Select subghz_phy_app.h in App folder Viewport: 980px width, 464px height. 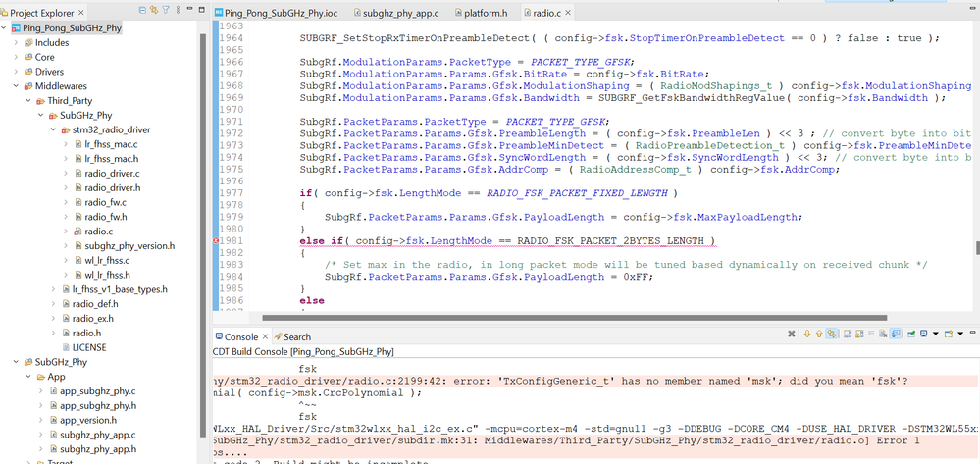(98, 449)
